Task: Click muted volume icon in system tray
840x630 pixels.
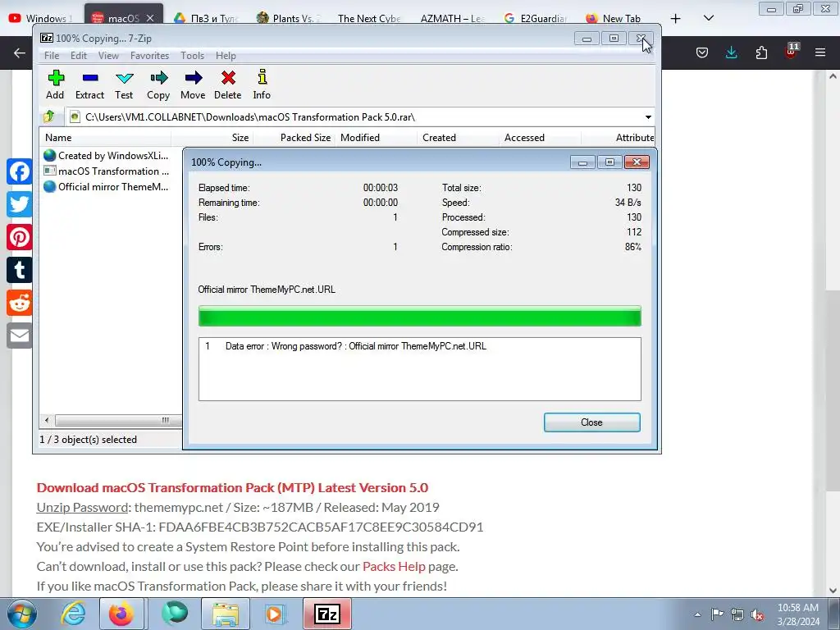Action: (757, 615)
